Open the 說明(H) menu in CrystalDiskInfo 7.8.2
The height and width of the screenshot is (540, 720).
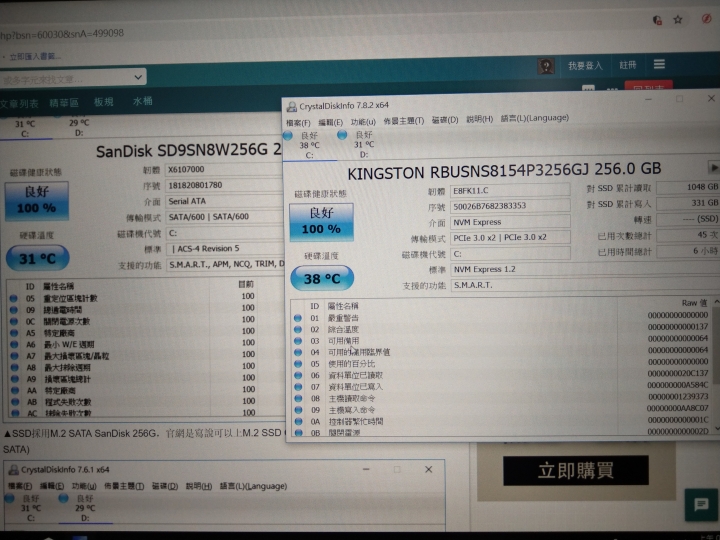(479, 119)
